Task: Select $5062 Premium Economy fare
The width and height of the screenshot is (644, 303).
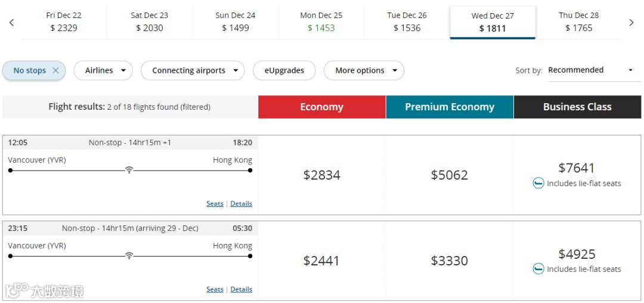Action: point(449,175)
